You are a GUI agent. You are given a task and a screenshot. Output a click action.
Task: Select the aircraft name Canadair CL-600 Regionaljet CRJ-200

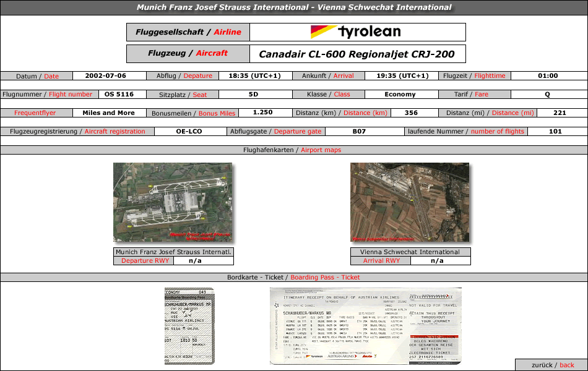[357, 54]
